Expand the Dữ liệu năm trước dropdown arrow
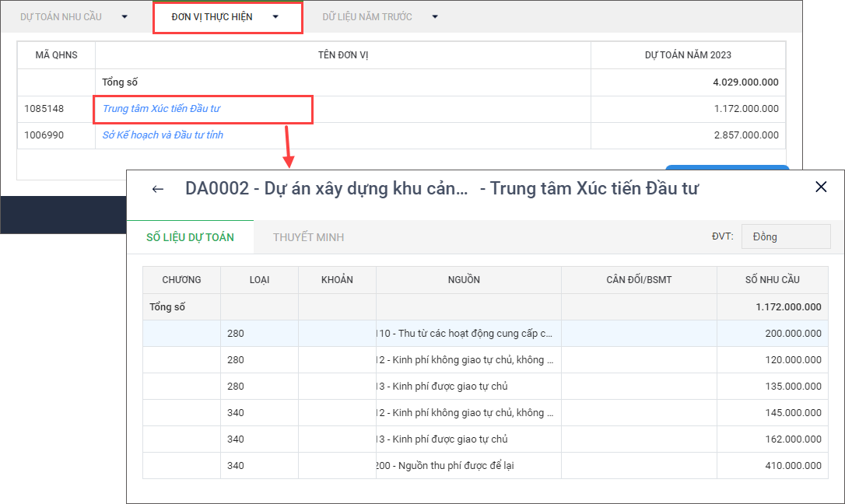Viewport: 845px width, 504px height. click(x=435, y=16)
